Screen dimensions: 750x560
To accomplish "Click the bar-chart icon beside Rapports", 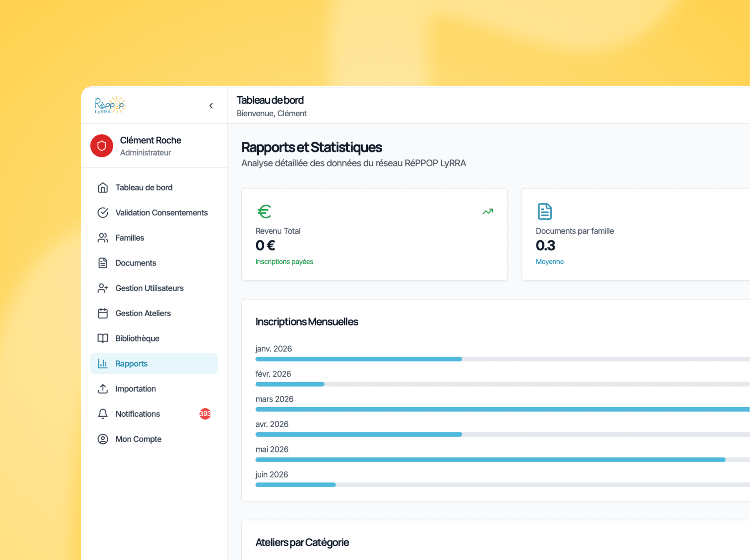I will point(103,364).
